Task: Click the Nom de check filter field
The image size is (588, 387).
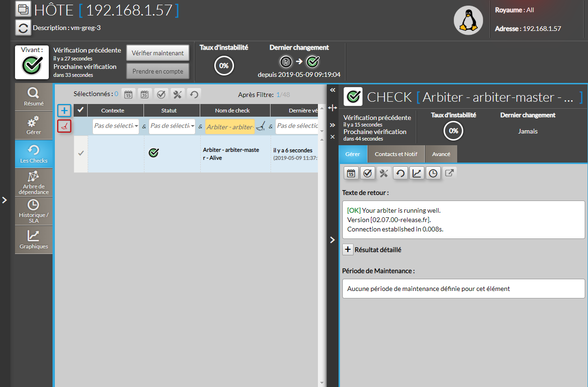Action: (x=230, y=127)
